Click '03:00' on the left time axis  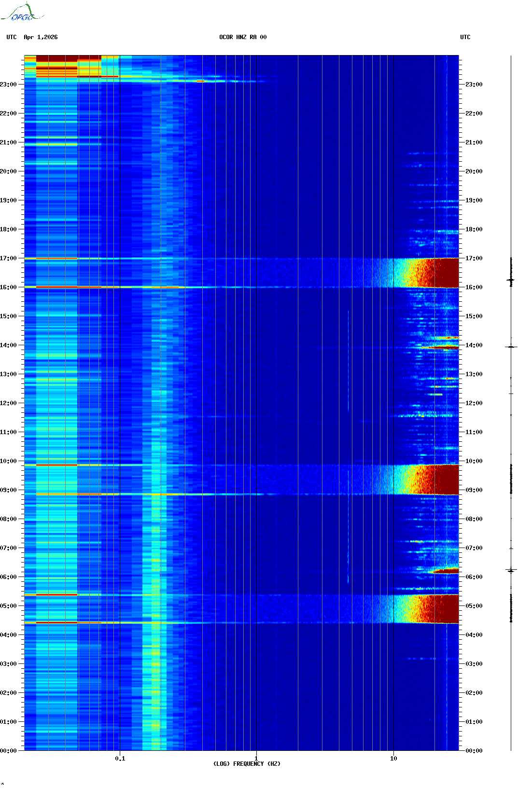click(8, 664)
